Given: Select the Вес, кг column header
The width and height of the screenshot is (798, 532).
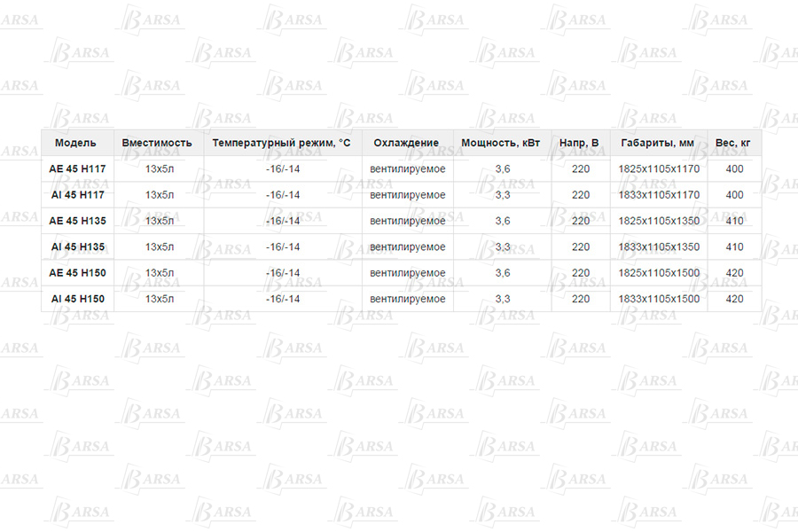Looking at the screenshot, I should coord(733,143).
